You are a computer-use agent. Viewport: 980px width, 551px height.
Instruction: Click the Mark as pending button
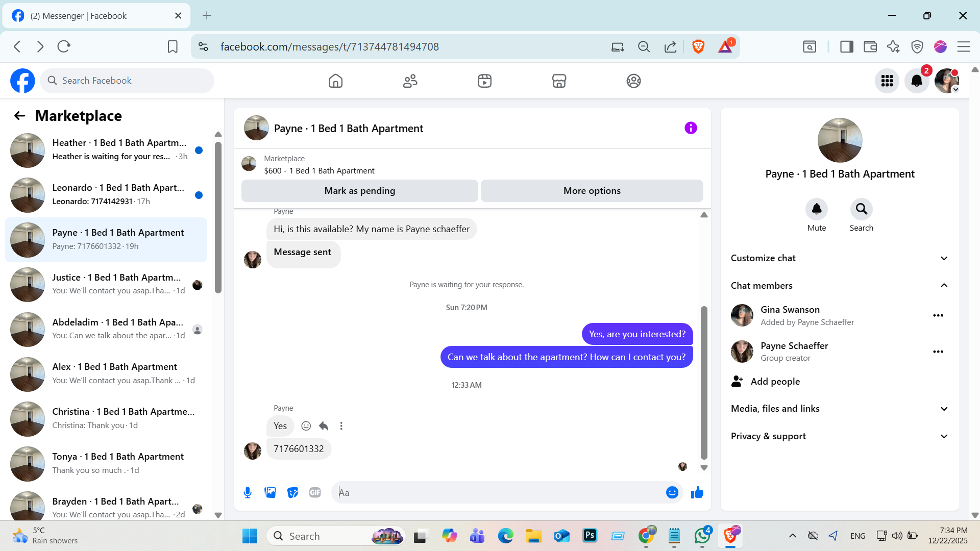359,191
